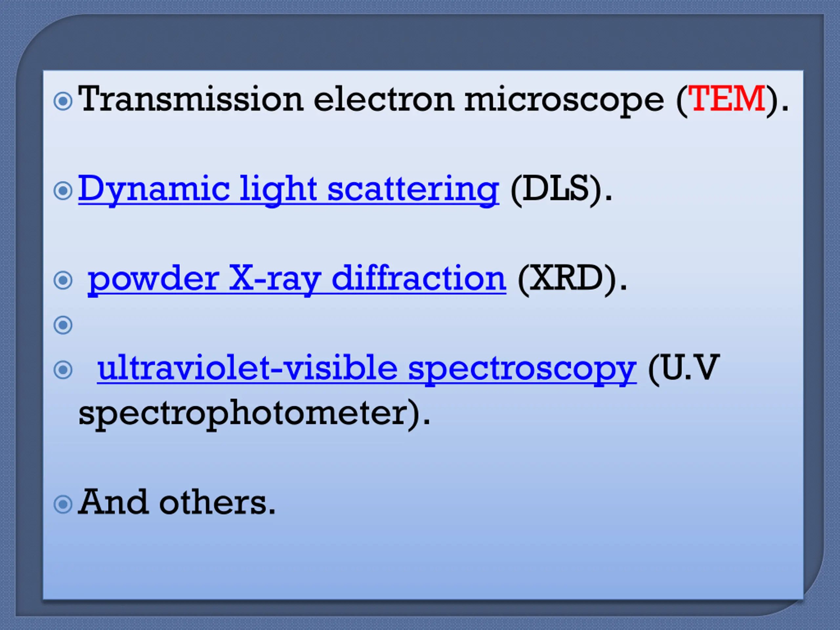Click the red TEM abbreviation

(x=726, y=99)
